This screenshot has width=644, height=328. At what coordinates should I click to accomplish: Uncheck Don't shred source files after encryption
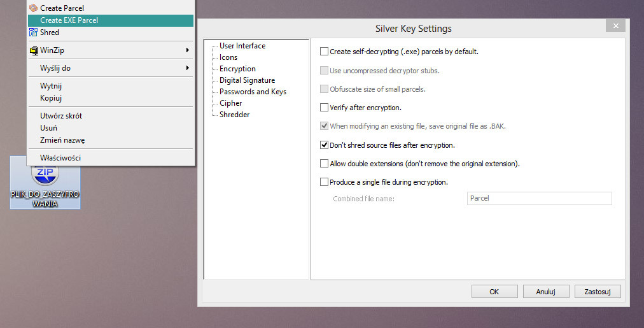[x=324, y=145]
